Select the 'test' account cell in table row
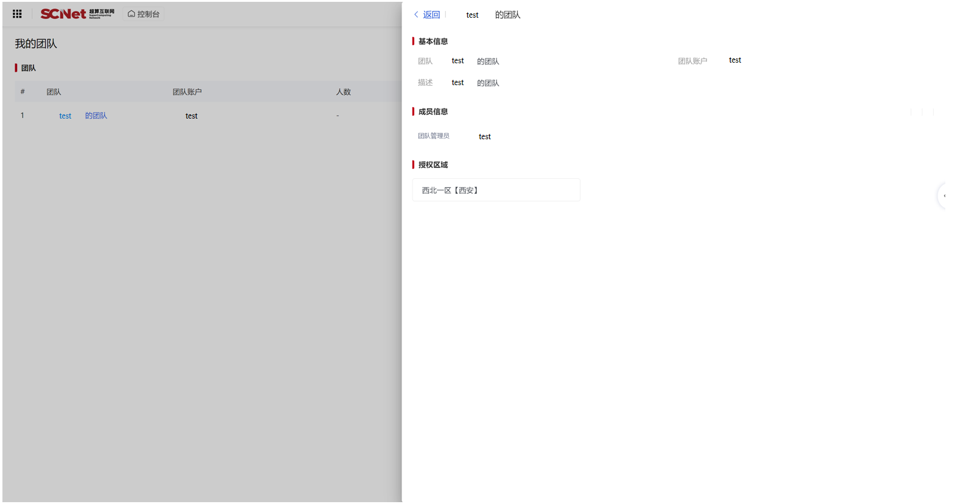Image resolution: width=980 pixels, height=504 pixels. 191,116
